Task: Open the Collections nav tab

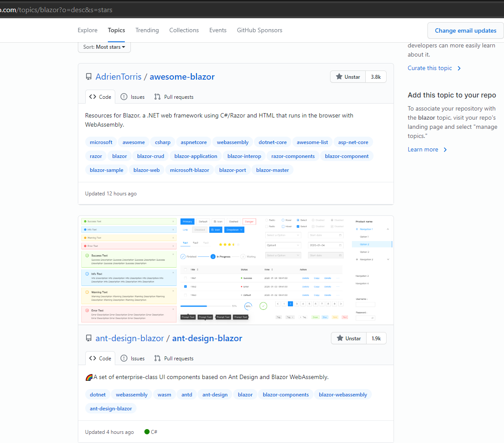Action: tap(184, 30)
